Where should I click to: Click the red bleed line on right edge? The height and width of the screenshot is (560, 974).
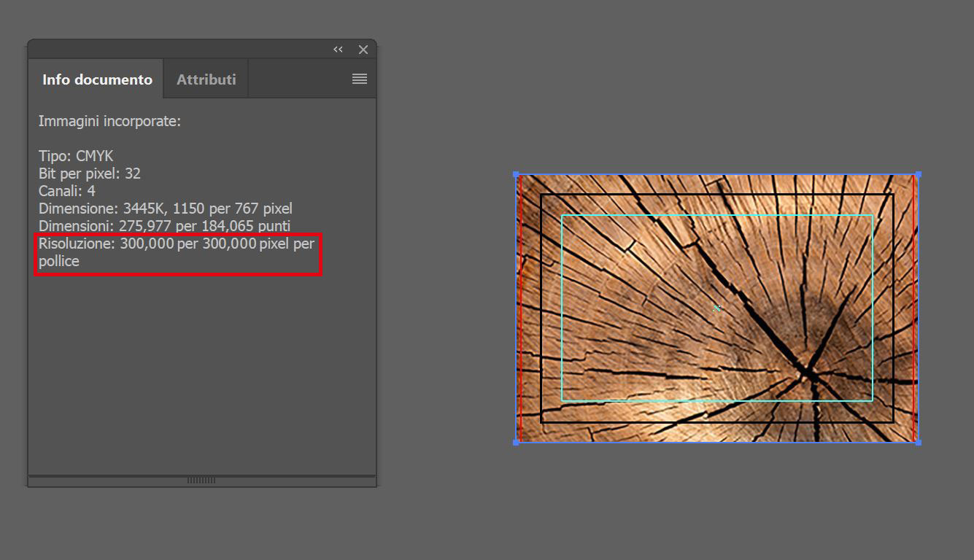914,306
